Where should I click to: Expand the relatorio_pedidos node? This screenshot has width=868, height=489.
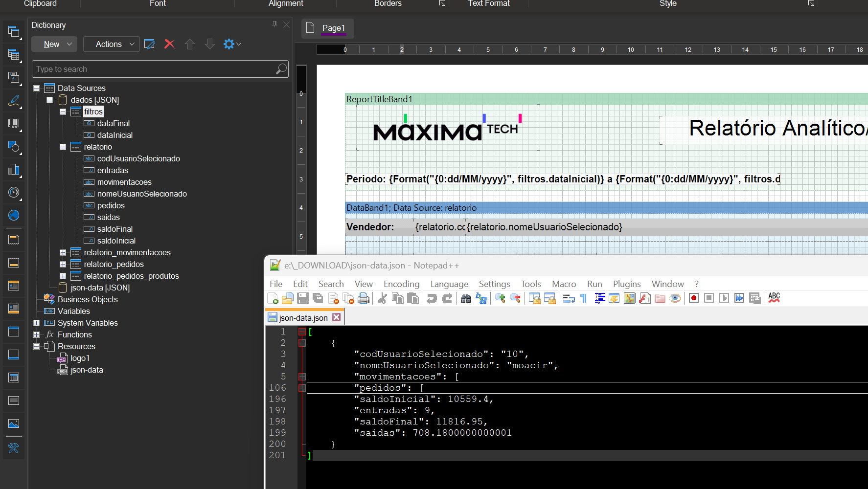63,264
